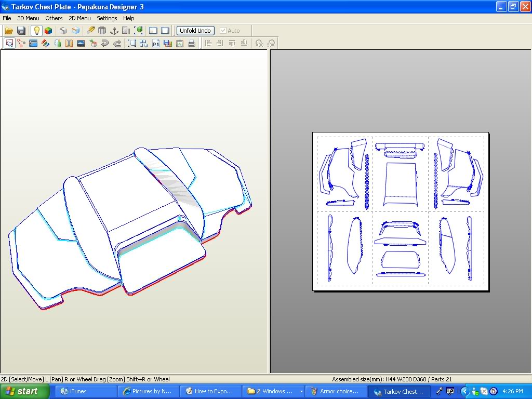
Task: Select the join/disjoin faces node tool
Action: pyautogui.click(x=21, y=44)
